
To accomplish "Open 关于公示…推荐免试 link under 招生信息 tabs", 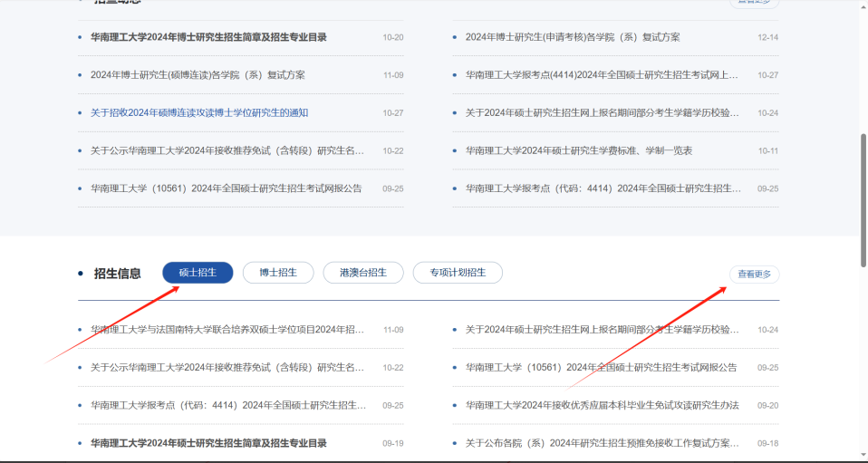I will pyautogui.click(x=227, y=368).
